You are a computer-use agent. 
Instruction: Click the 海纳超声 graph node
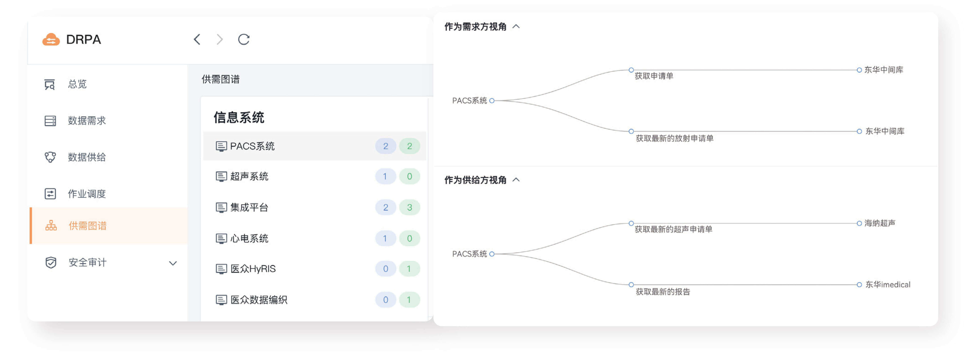pos(859,223)
